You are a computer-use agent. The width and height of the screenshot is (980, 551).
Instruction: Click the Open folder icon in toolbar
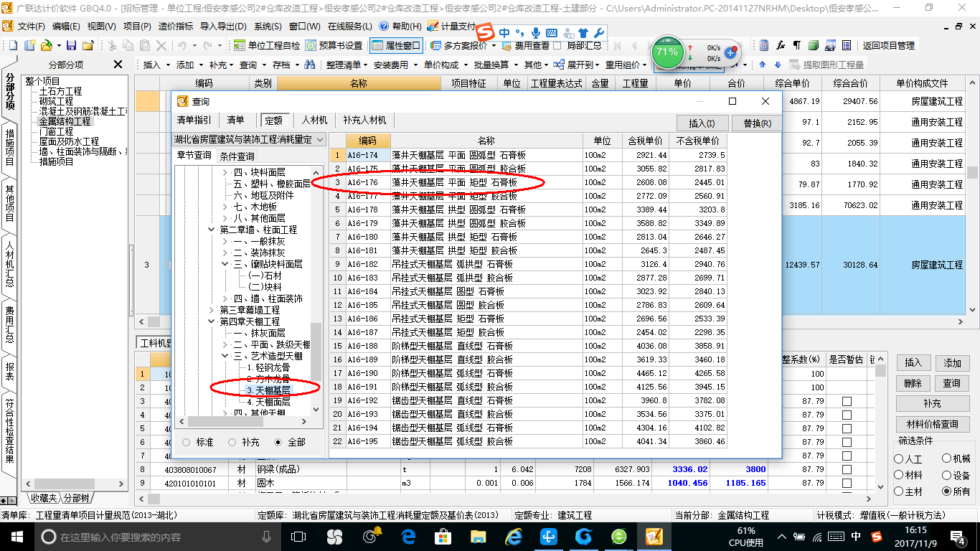tap(47, 45)
